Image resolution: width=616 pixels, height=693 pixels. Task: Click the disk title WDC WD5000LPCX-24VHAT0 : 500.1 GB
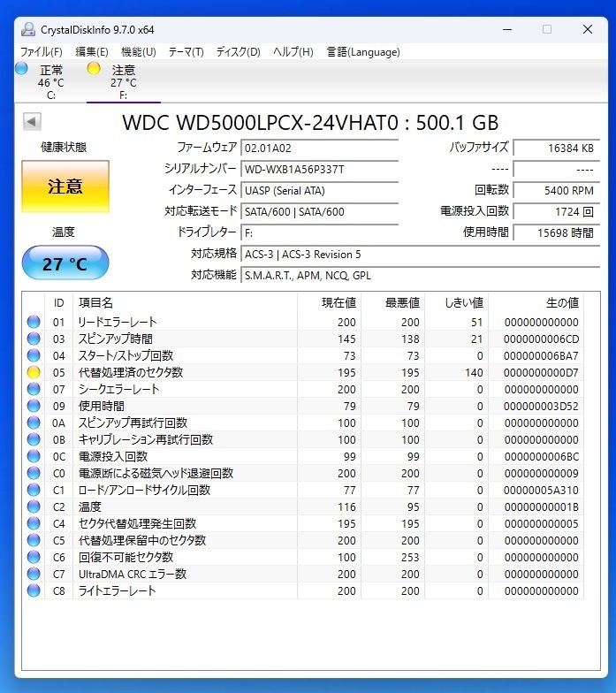click(x=310, y=122)
